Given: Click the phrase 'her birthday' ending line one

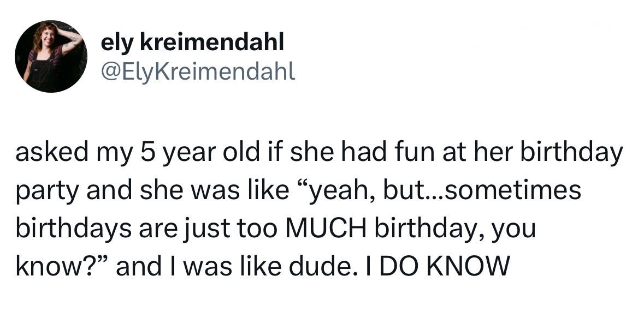Looking at the screenshot, I should click(x=549, y=154).
